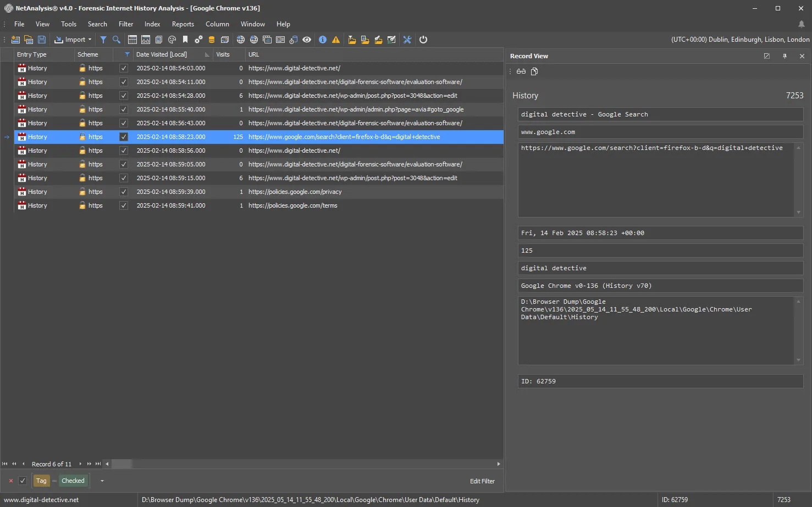Image resolution: width=812 pixels, height=507 pixels.
Task: Click the notification bell icon
Action: (802, 24)
